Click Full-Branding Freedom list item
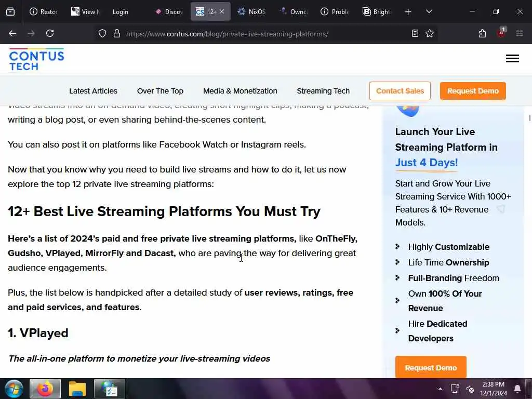Screen dimensions: 532x399 click(454, 278)
